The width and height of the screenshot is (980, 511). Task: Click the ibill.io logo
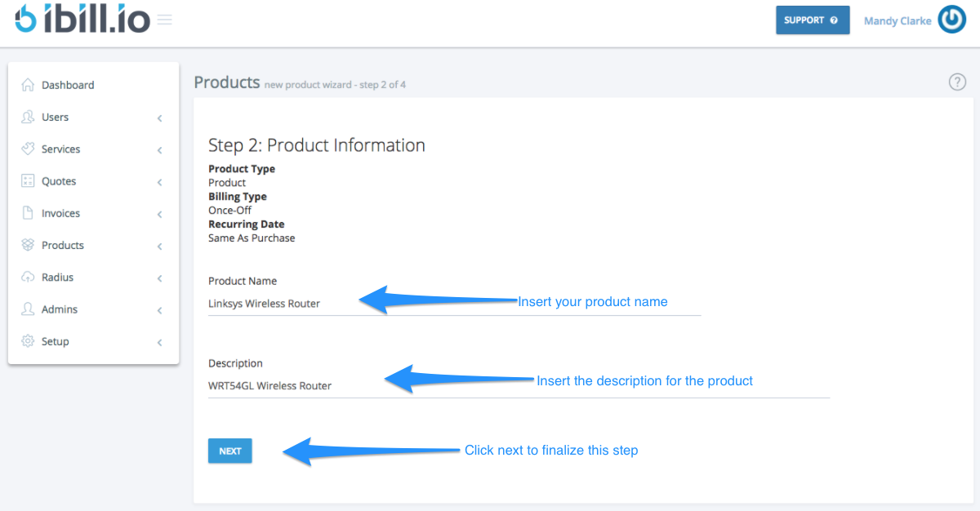tap(82, 19)
